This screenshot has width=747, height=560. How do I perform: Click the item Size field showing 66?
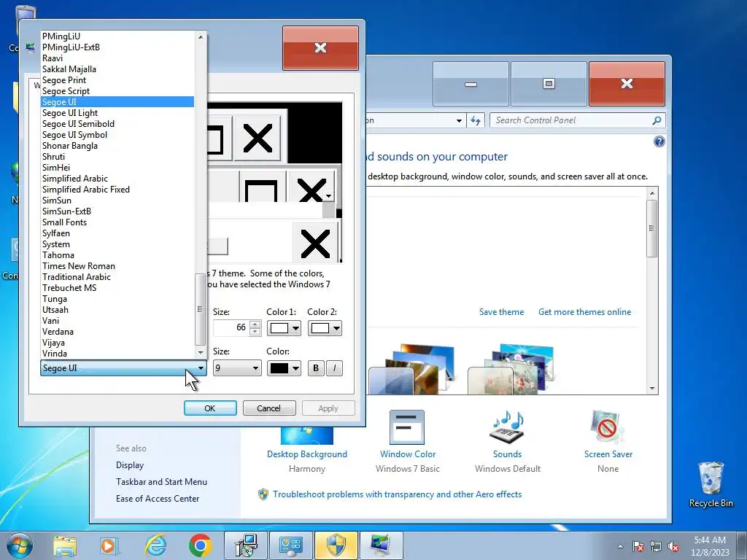coord(231,327)
